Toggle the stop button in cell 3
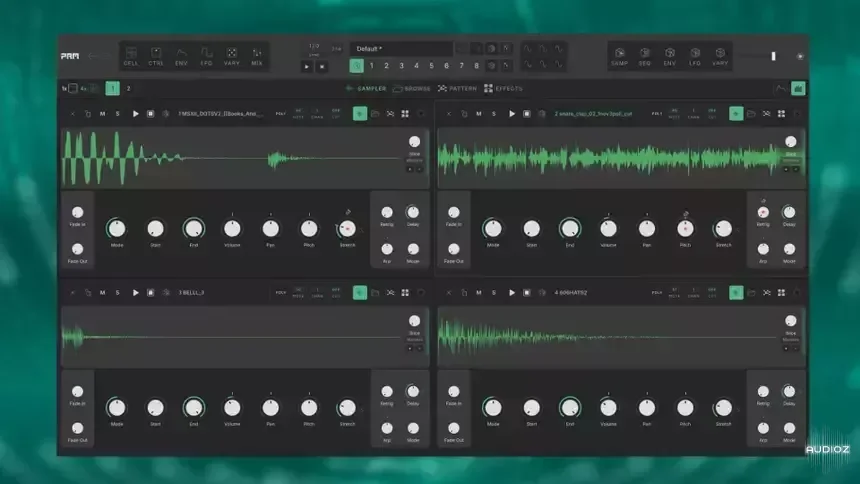This screenshot has height=484, width=860. coord(150,292)
